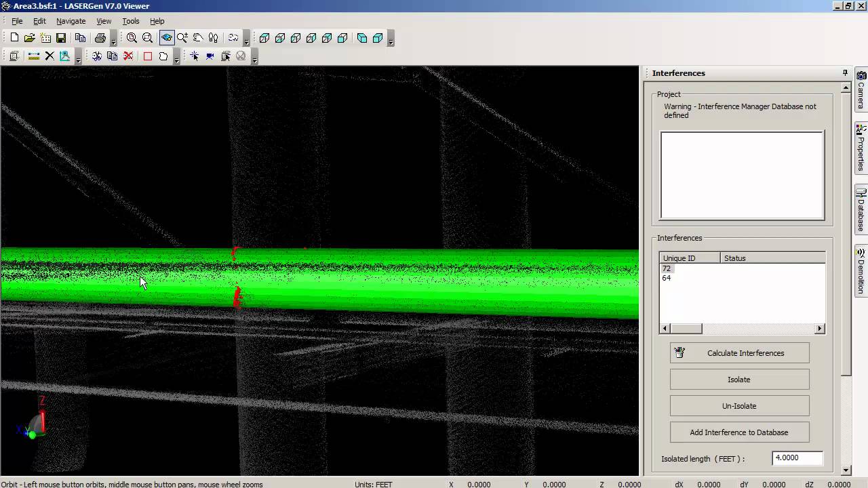Select interference ID 64 in list

point(667,278)
